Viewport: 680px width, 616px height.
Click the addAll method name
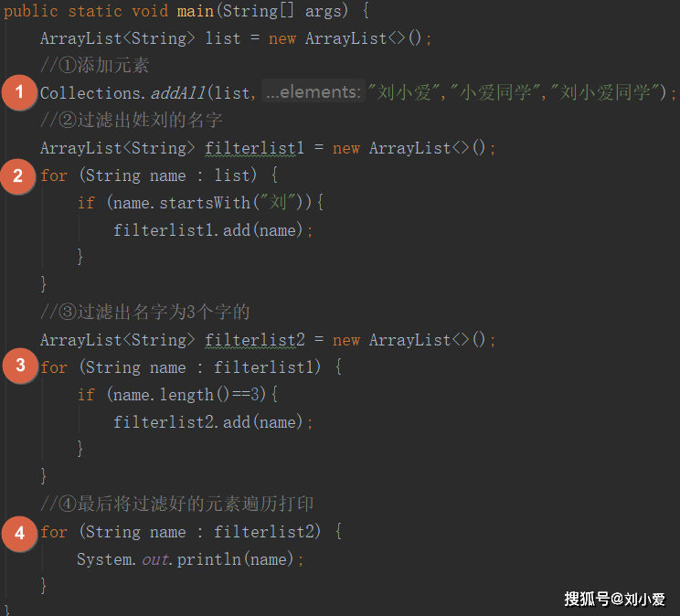click(x=178, y=93)
